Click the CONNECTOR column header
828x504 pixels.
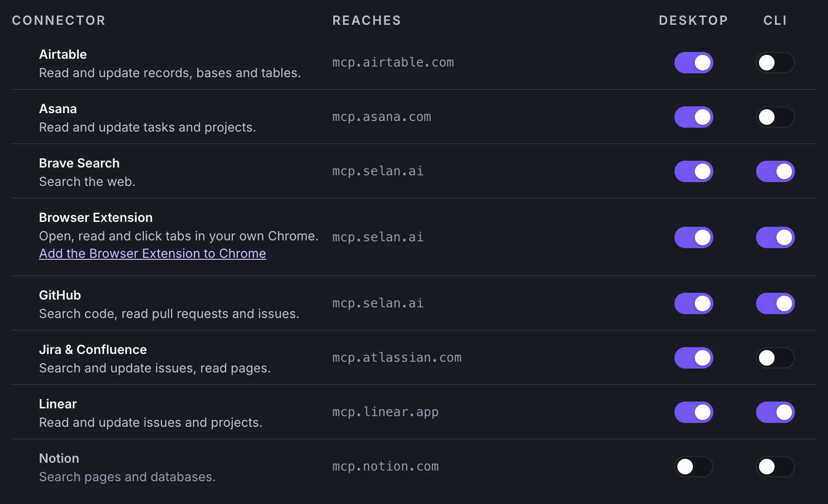pyautogui.click(x=59, y=20)
